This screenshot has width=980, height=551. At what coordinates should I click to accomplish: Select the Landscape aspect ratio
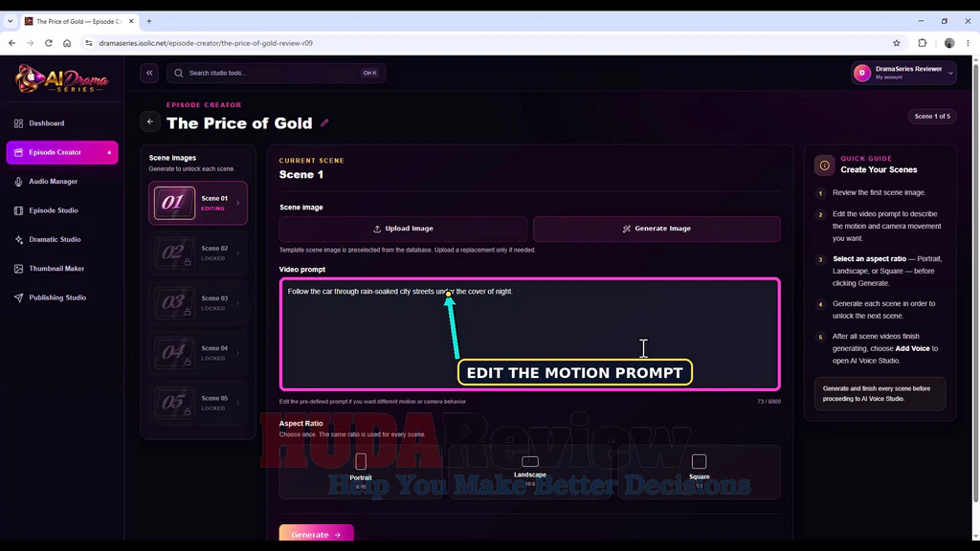click(530, 472)
